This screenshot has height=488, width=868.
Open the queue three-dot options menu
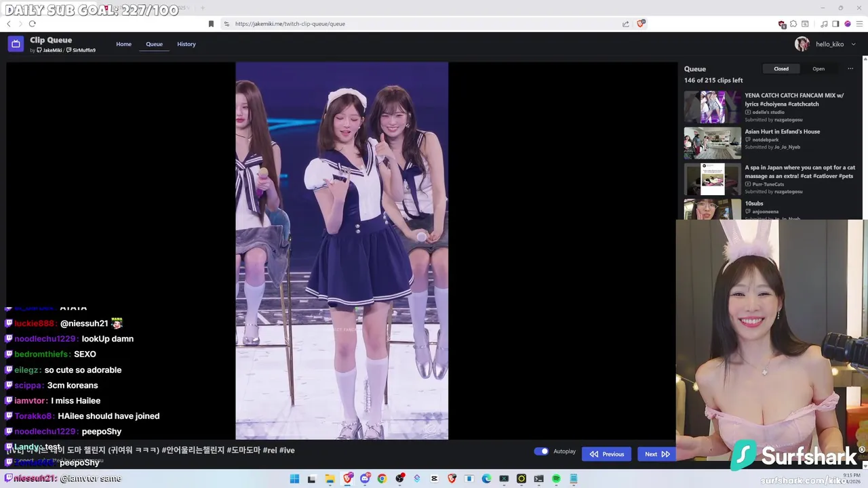coord(850,68)
